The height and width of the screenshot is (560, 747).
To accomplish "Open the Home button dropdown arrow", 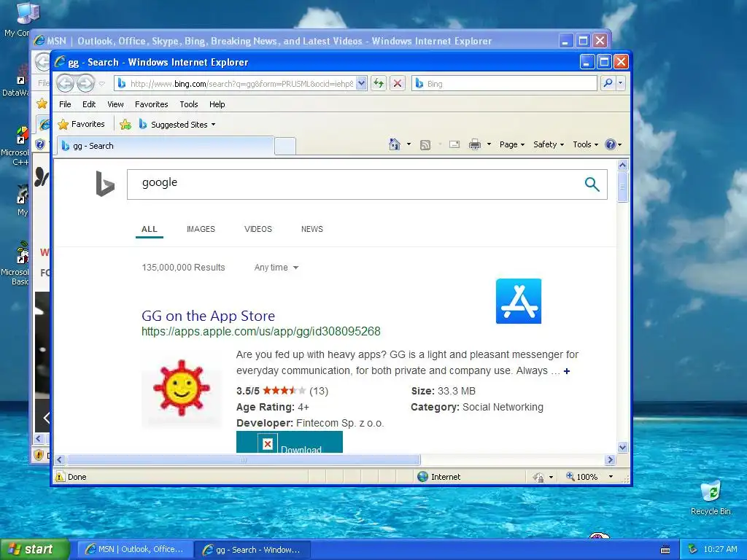I will [409, 144].
